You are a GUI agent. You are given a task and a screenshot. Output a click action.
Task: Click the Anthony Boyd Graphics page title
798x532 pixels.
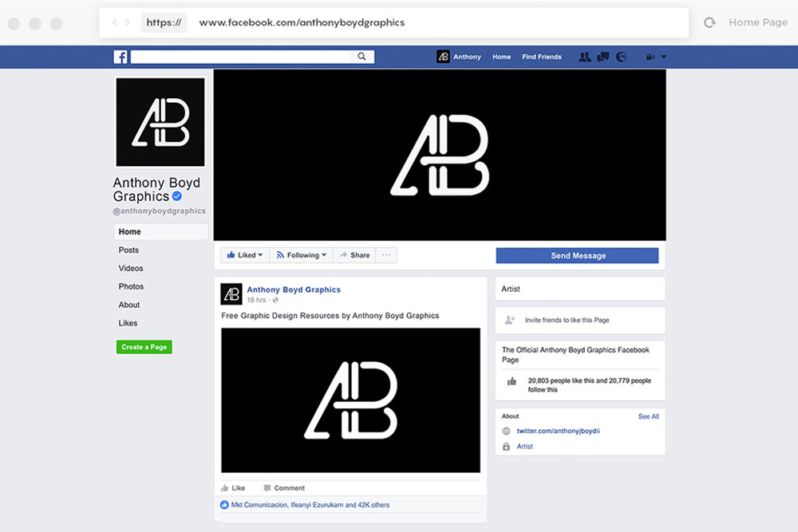point(156,189)
